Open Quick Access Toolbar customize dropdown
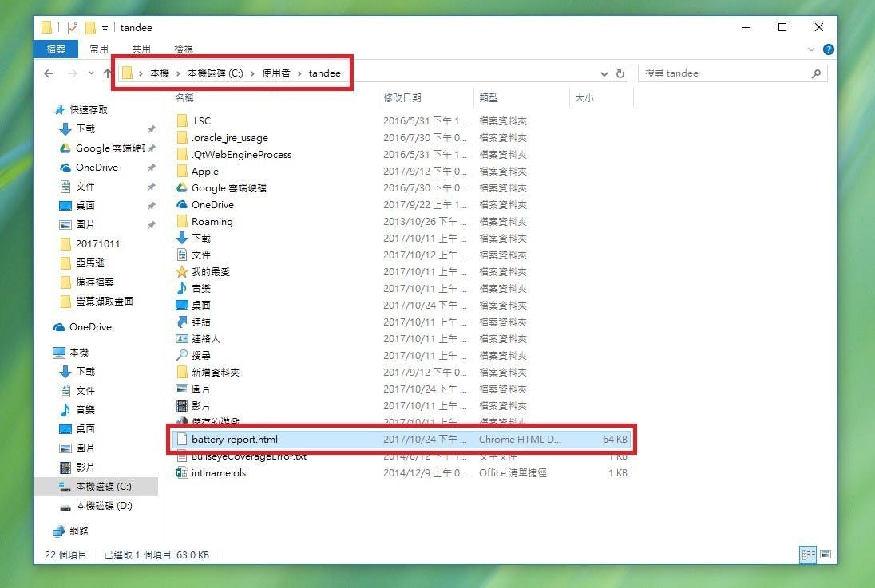The width and height of the screenshot is (875, 588). tap(105, 28)
